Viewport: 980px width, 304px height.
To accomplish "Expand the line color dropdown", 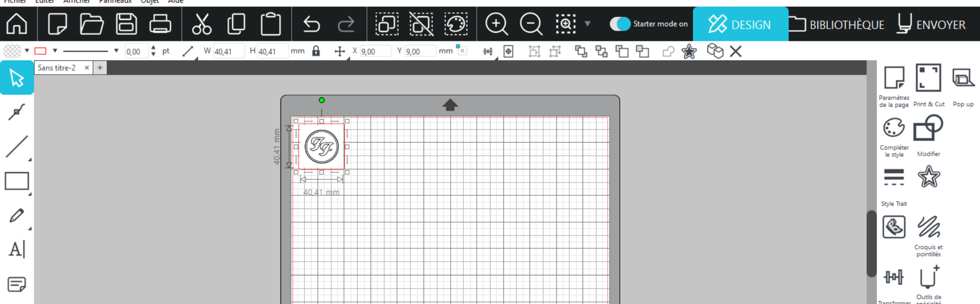I will point(55,51).
